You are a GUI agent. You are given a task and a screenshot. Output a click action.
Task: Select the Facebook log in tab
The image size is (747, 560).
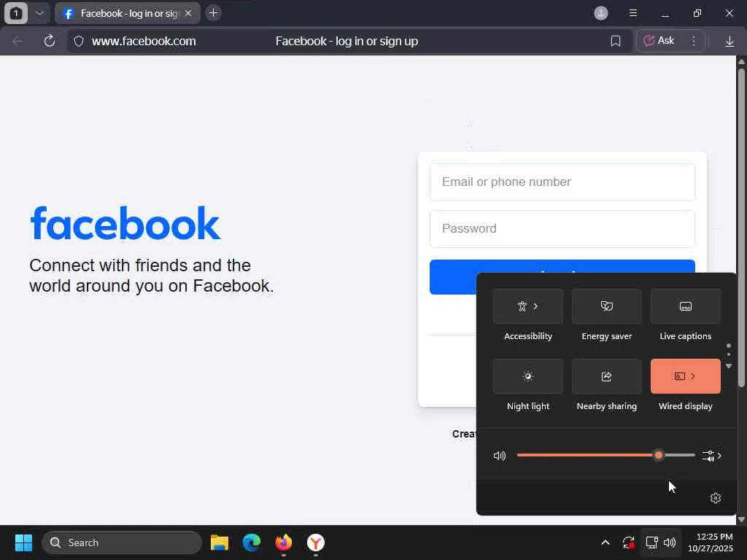pyautogui.click(x=127, y=13)
